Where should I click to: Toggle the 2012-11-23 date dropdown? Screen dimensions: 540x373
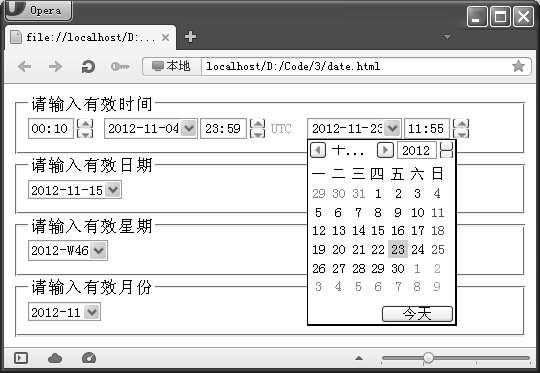[392, 128]
